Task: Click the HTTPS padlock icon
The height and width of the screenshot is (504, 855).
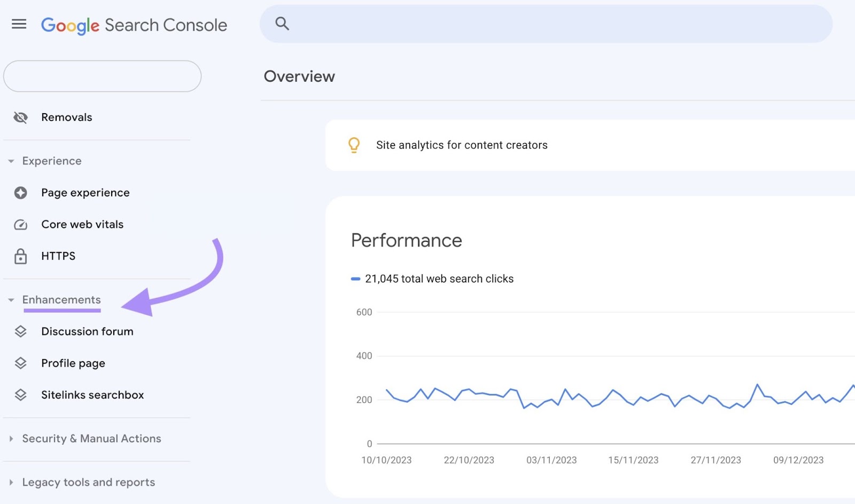Action: pyautogui.click(x=20, y=256)
